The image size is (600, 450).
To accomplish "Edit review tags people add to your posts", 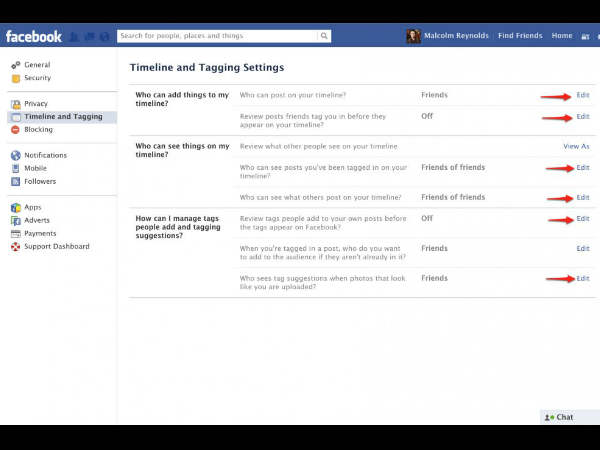I will tap(583, 218).
